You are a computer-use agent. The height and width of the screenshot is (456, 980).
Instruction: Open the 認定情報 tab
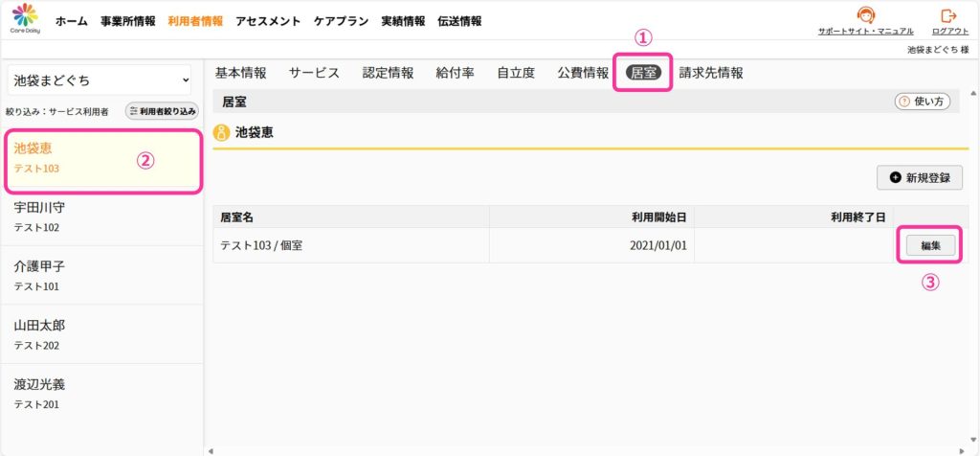coord(389,73)
